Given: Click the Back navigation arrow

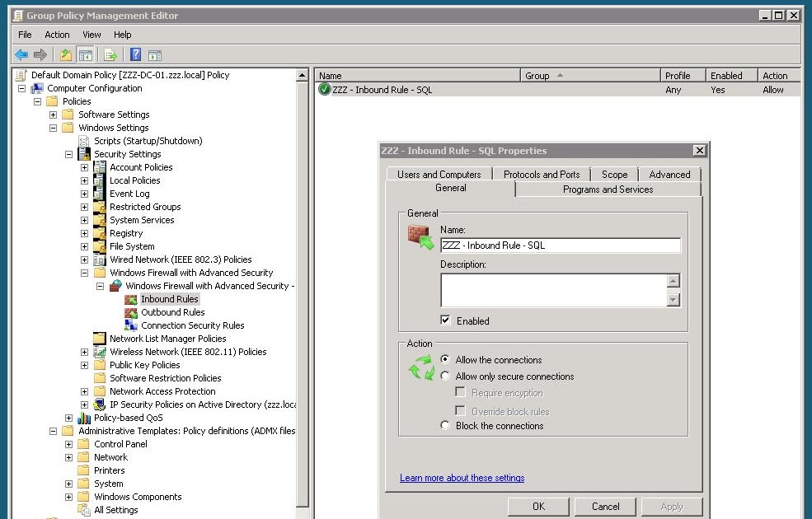Looking at the screenshot, I should [21, 54].
